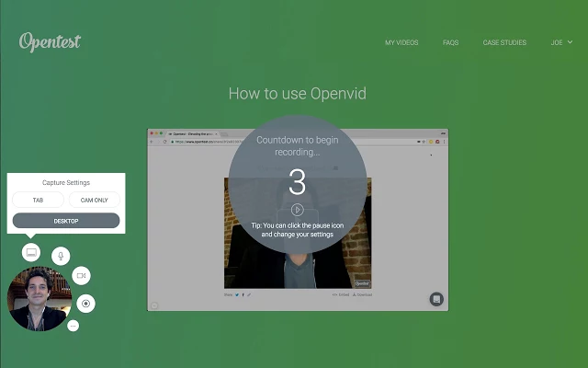Open the CASE STUDIES page
Image resolution: width=588 pixels, height=368 pixels.
pyautogui.click(x=504, y=43)
